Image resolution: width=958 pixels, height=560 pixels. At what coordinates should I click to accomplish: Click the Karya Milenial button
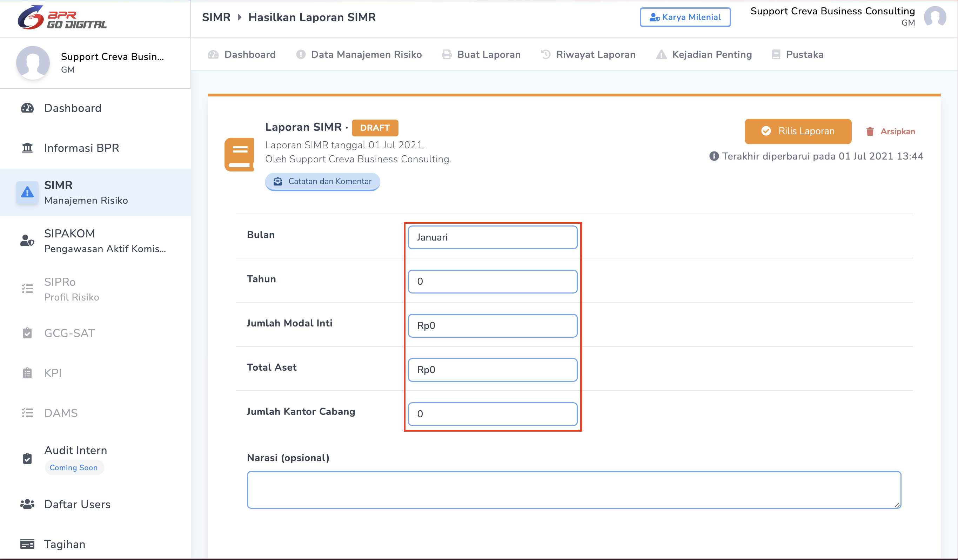685,17
